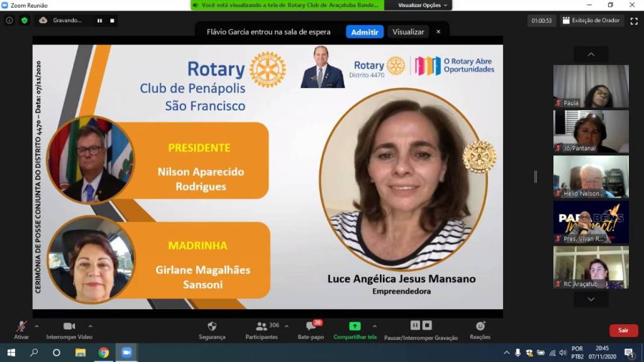The width and height of the screenshot is (644, 362).
Task: Stop the recording in the bottom toolbar
Action: [427, 325]
